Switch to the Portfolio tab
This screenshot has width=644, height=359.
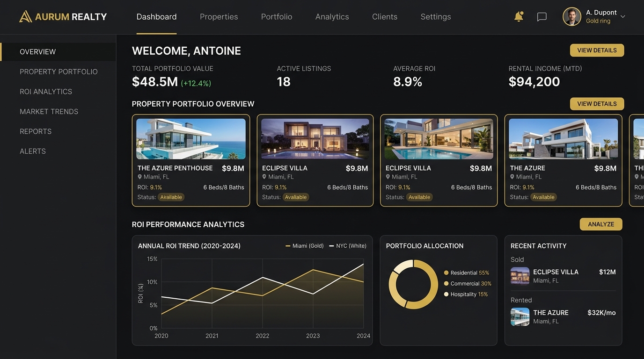pyautogui.click(x=277, y=17)
